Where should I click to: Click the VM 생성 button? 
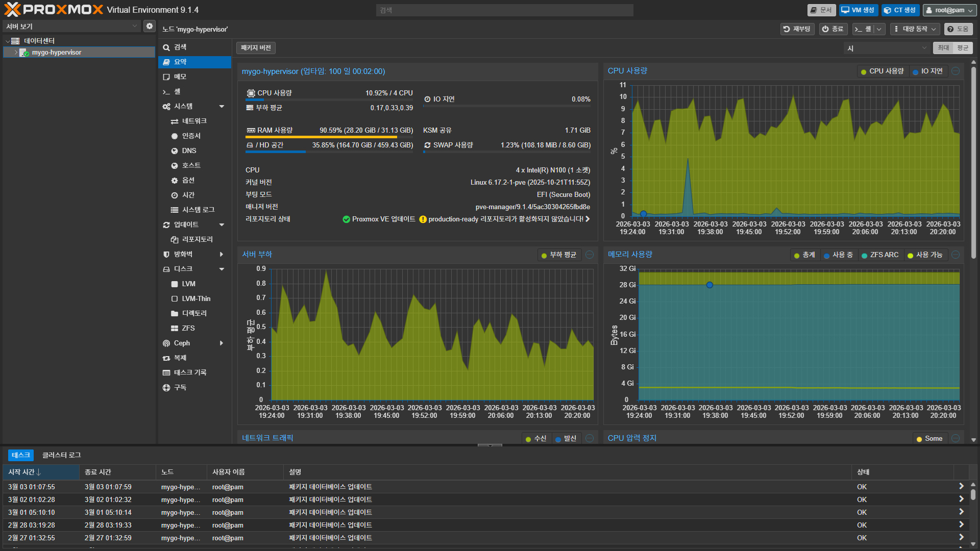click(x=857, y=10)
